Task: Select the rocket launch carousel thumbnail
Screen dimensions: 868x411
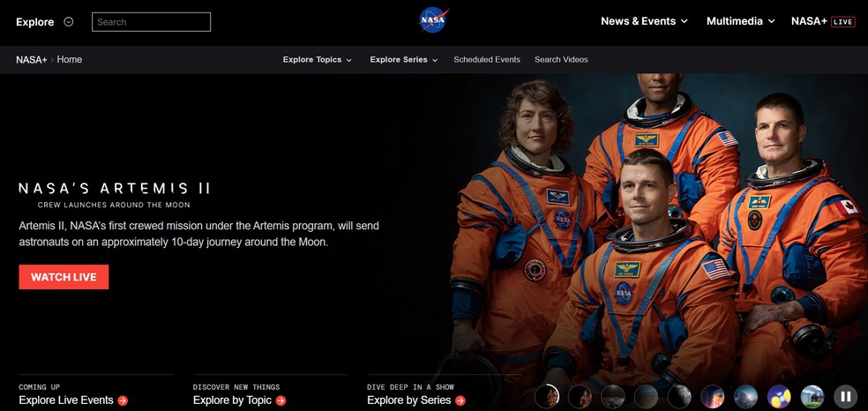Action: 713,397
